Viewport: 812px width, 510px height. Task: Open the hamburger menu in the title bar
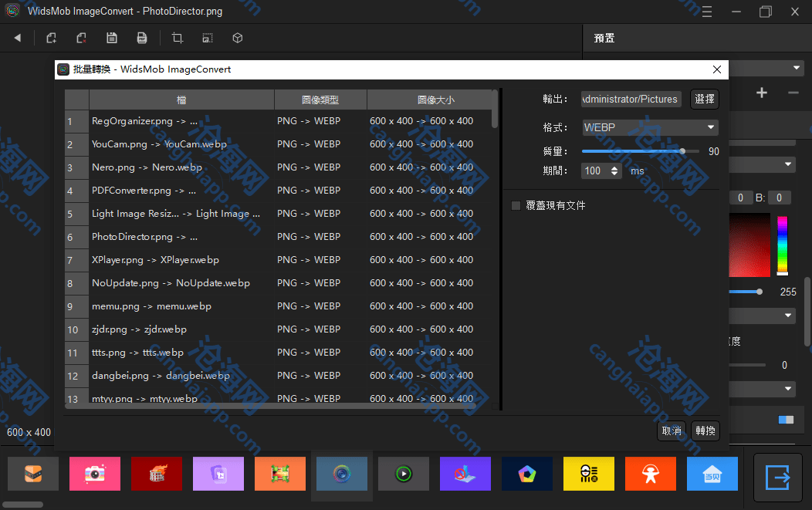pos(707,12)
